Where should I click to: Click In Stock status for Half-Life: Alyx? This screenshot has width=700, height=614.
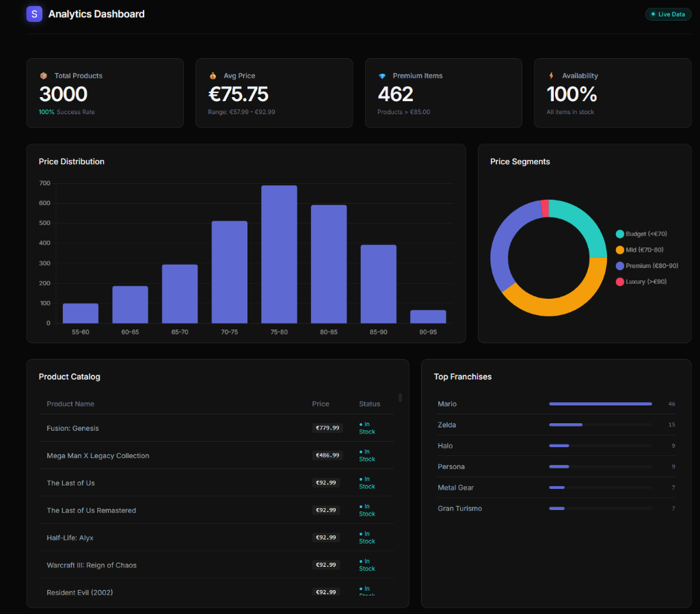point(367,537)
